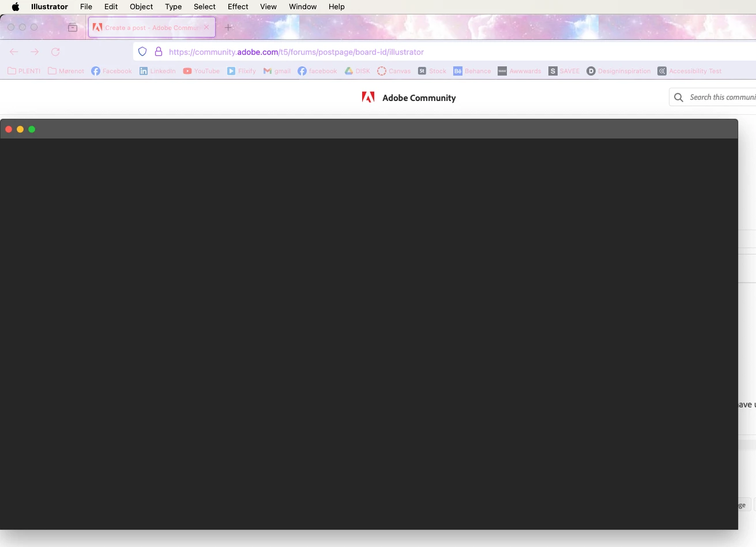Screen dimensions: 756x547
Task: Maximize the dark window with green button
Action: pyautogui.click(x=32, y=129)
